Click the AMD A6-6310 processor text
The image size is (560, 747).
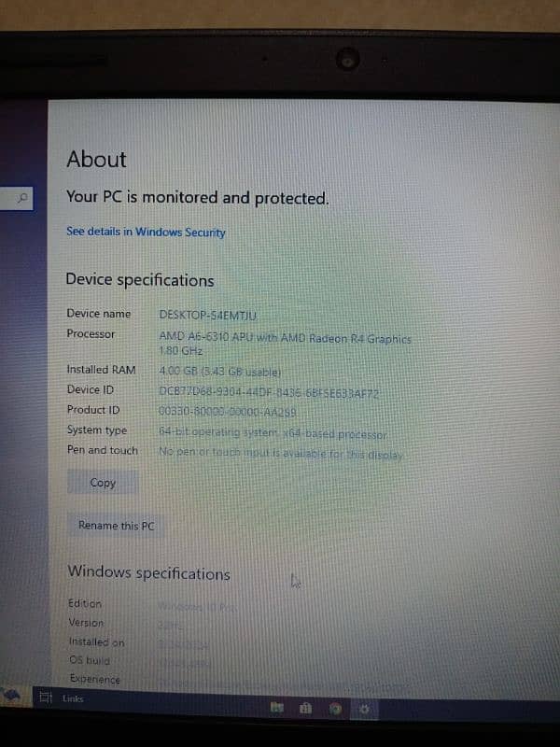coord(285,344)
